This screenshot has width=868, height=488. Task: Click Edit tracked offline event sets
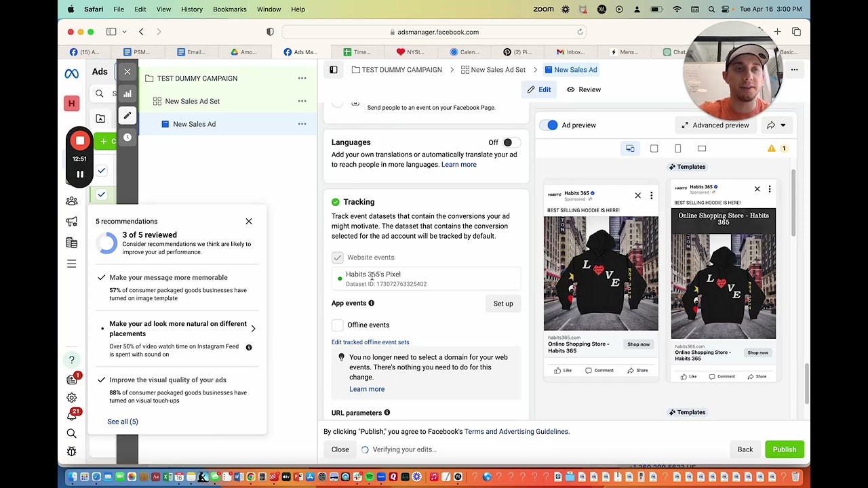point(370,342)
